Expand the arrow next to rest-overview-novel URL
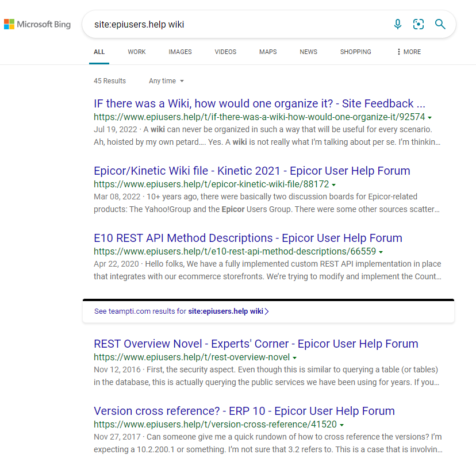This screenshot has height=462, width=476. coord(294,358)
